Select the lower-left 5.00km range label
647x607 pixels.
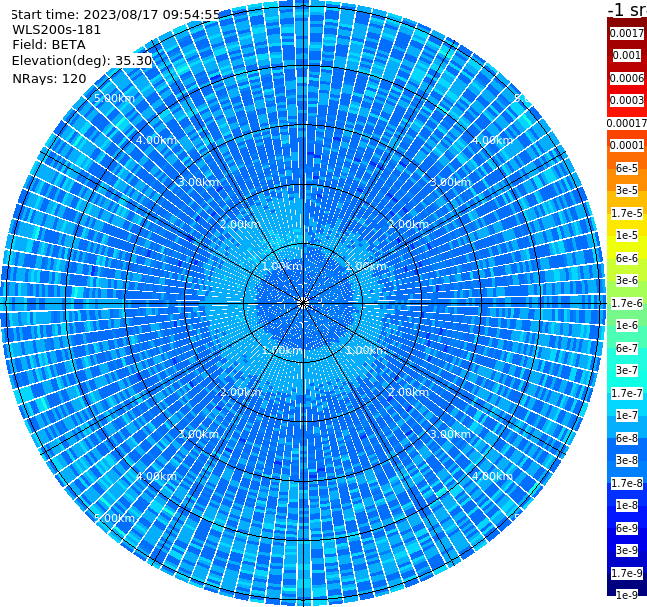[x=114, y=518]
